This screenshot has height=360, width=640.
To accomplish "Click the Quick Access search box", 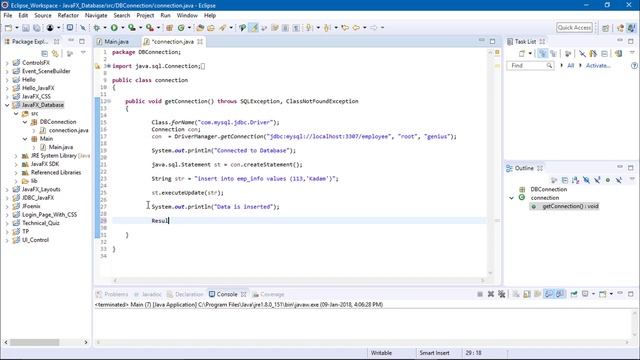I will tap(574, 28).
